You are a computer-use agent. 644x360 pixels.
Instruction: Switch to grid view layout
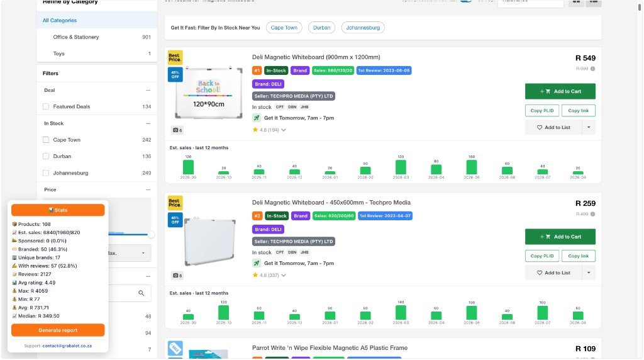[577, 2]
